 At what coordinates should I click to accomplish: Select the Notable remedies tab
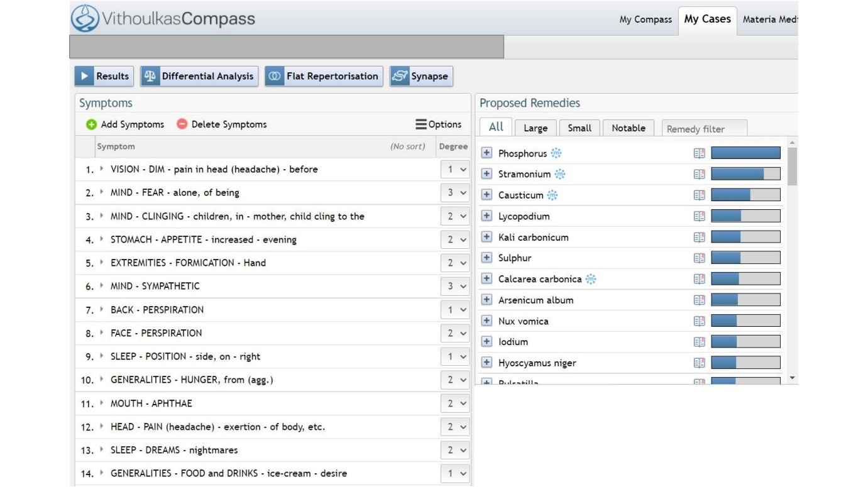tap(628, 128)
